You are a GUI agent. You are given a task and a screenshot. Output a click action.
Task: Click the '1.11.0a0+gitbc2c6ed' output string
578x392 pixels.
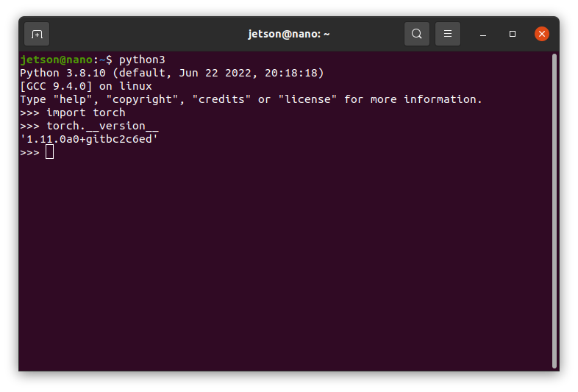[x=89, y=140]
